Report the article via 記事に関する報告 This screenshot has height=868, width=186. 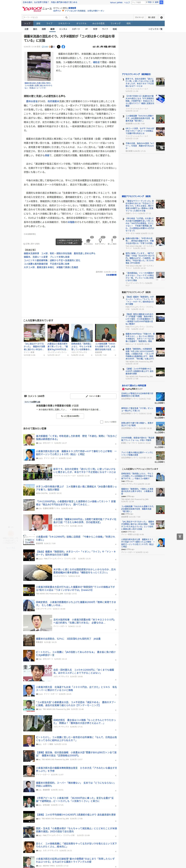(x=31, y=244)
